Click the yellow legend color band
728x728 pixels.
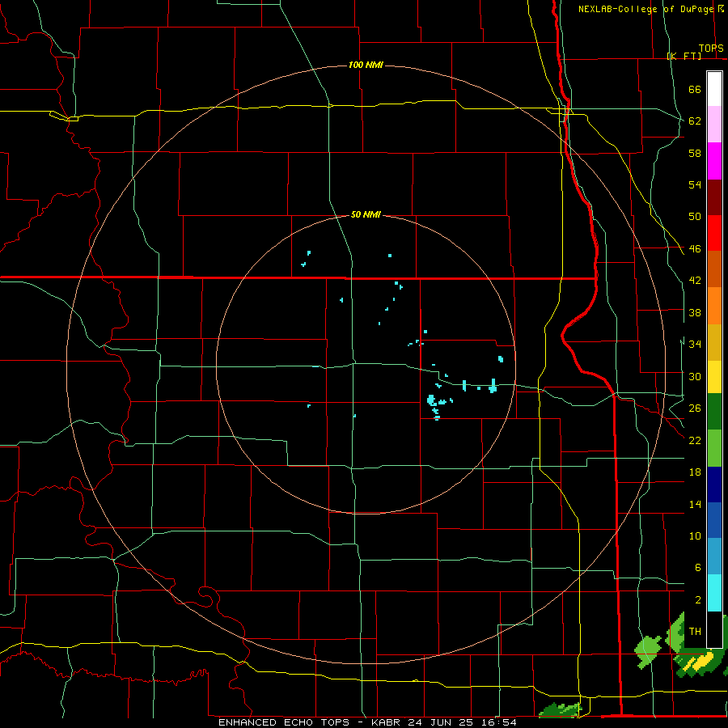click(x=714, y=377)
